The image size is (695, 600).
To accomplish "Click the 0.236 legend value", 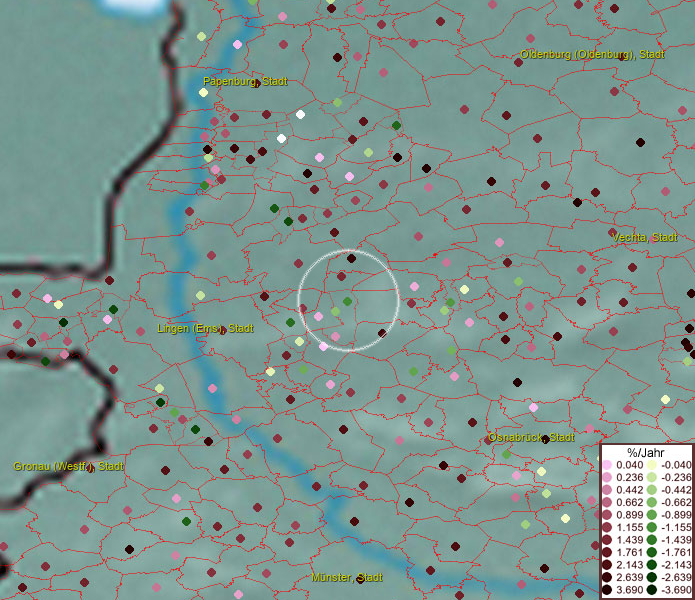I will 629,477.
